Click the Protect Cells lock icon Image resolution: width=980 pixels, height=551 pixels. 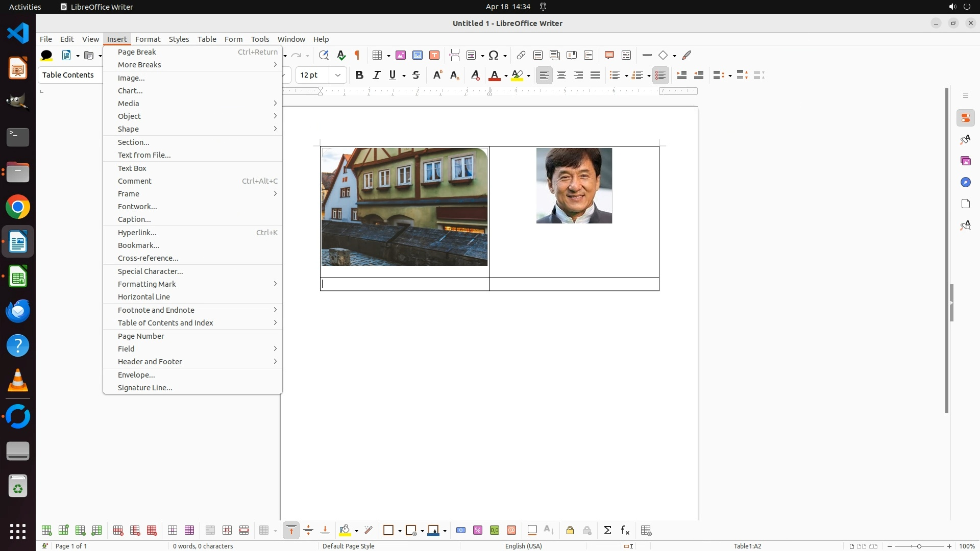[x=570, y=531]
